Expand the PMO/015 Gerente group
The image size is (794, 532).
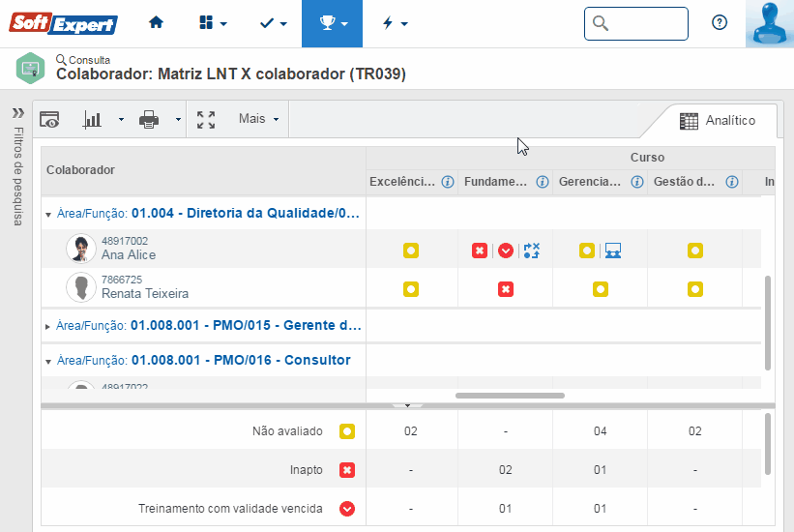click(48, 326)
